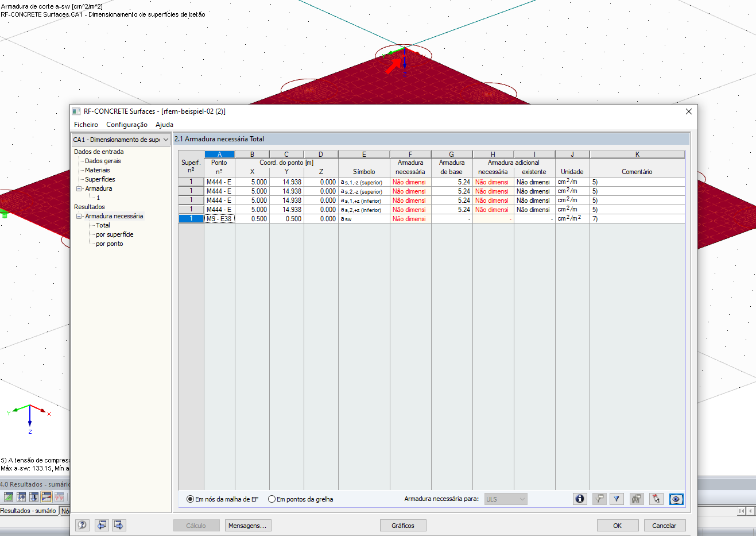The image size is (756, 536).
Task: Click the 'as,1,+z (inferior)' symbol cell
Action: tap(364, 200)
